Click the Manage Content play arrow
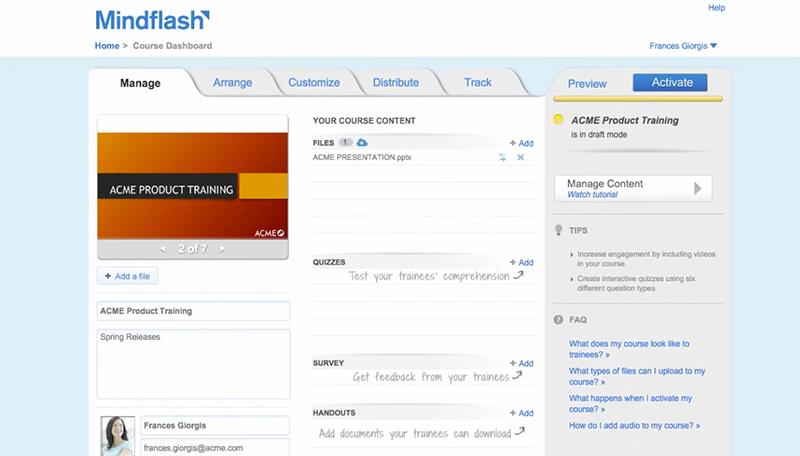This screenshot has width=800, height=456. click(698, 188)
